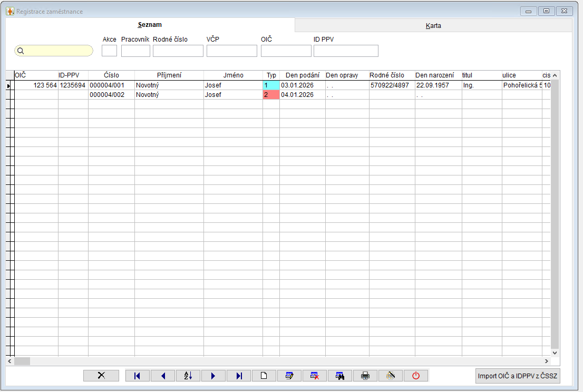Go to the previous record arrow
583x392 pixels.
pos(163,376)
